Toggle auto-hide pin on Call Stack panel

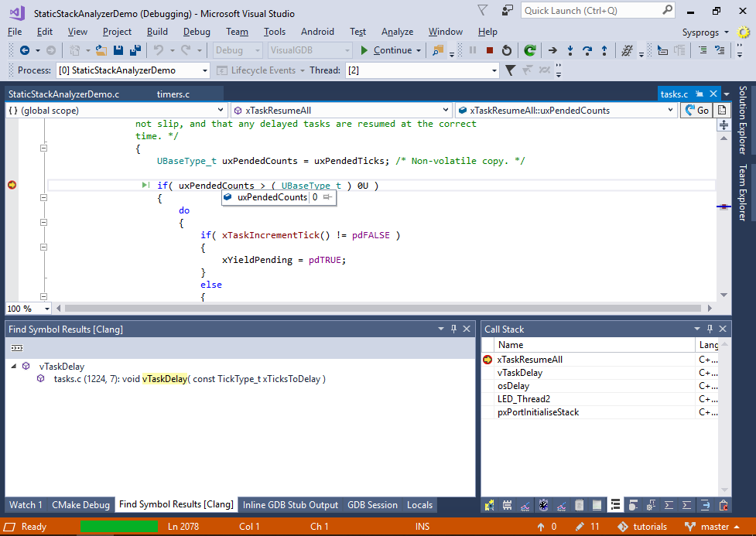tap(710, 329)
